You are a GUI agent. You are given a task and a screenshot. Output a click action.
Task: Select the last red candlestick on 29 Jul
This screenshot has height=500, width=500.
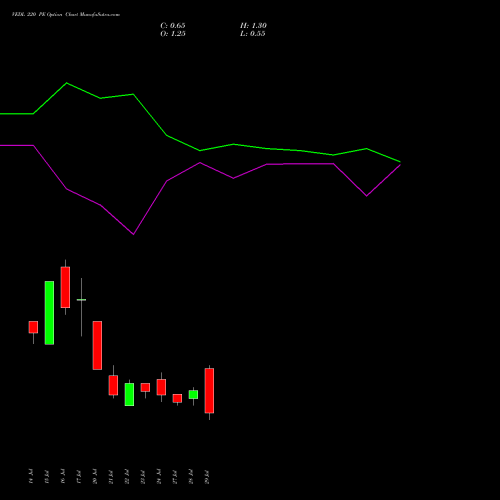pyautogui.click(x=209, y=391)
